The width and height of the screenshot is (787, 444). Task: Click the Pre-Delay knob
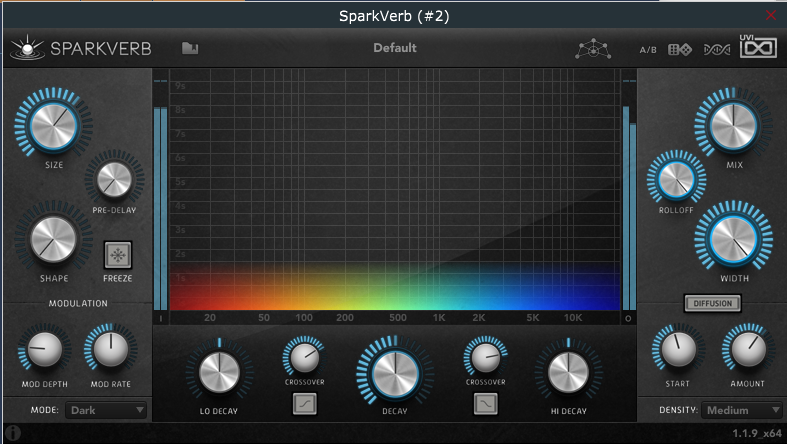click(114, 180)
